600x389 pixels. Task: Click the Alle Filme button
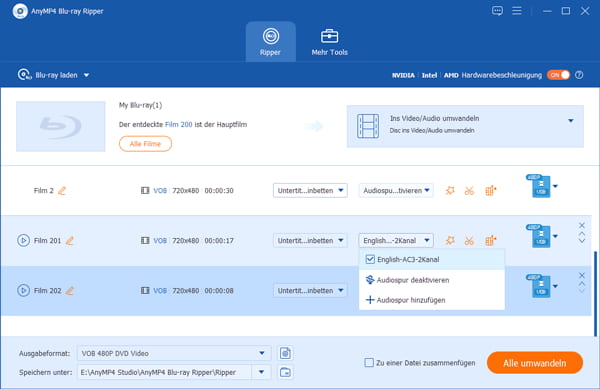145,144
